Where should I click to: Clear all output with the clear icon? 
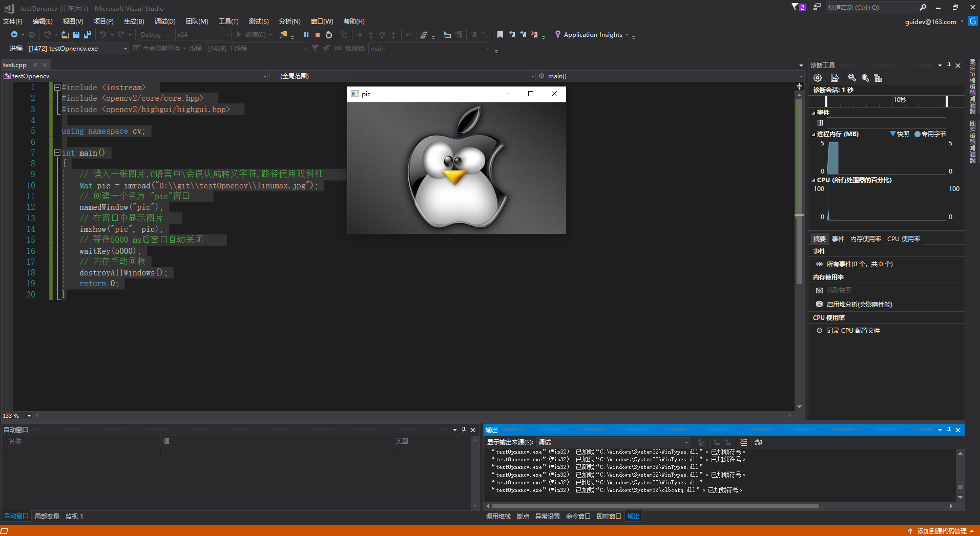743,442
